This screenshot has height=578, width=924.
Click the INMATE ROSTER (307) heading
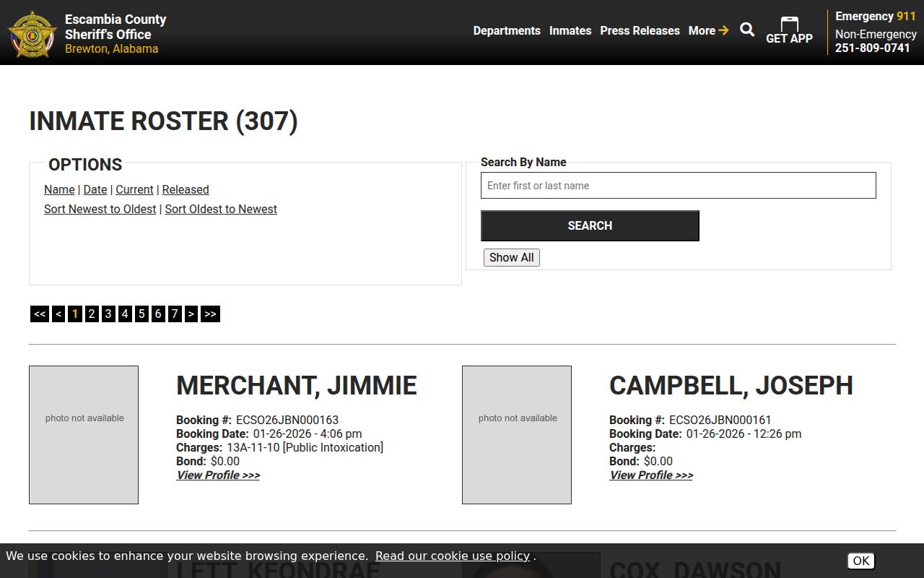click(x=163, y=121)
